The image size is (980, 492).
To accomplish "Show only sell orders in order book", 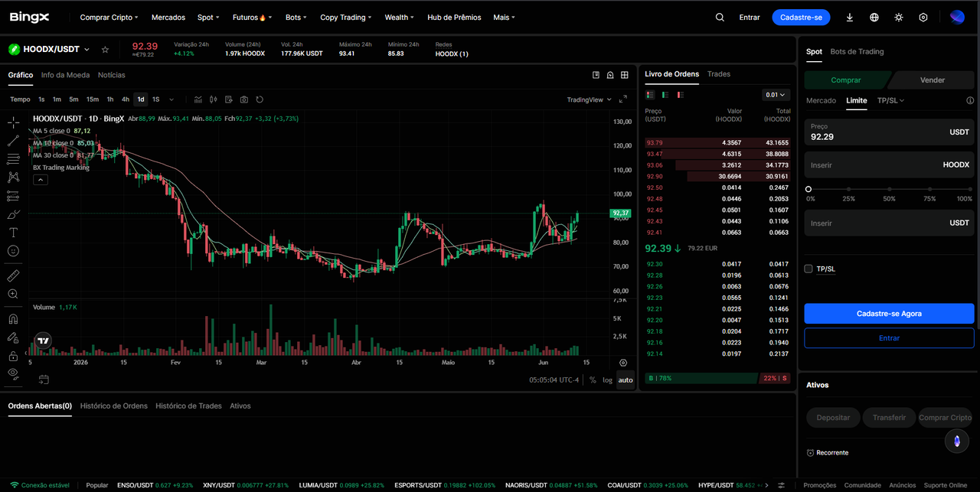I will [680, 95].
